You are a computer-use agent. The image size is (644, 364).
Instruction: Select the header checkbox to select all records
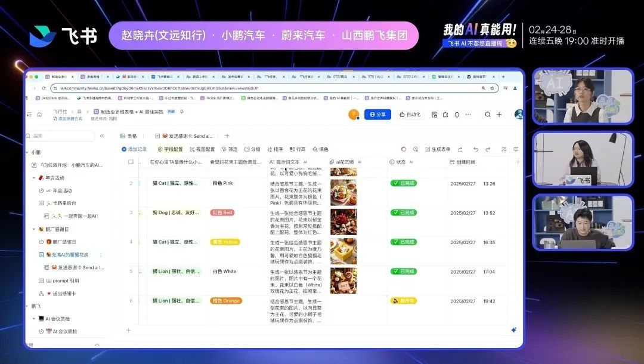131,162
